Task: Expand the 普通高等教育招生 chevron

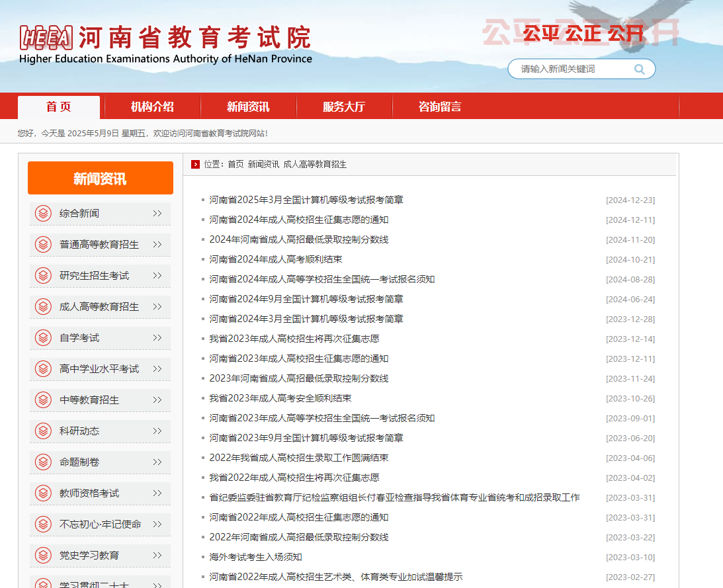Action: pyautogui.click(x=157, y=244)
